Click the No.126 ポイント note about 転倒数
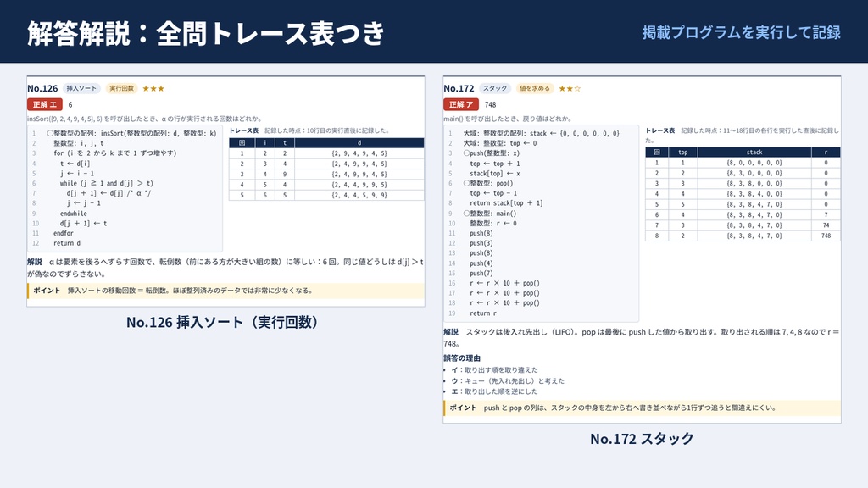 point(225,291)
